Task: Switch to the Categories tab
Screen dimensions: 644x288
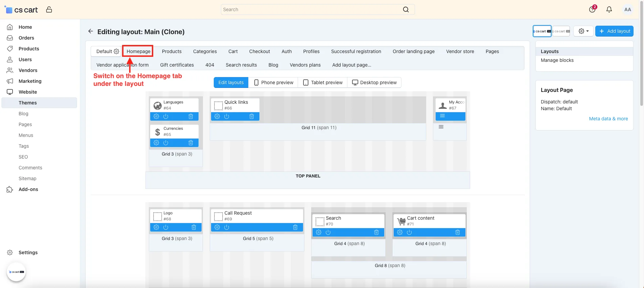Action: click(x=205, y=51)
